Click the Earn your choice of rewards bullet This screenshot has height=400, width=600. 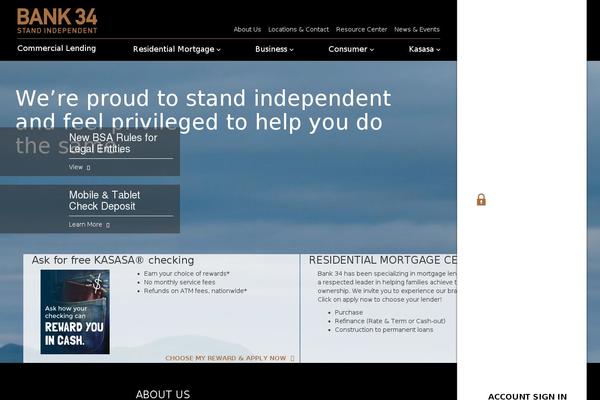coord(186,274)
